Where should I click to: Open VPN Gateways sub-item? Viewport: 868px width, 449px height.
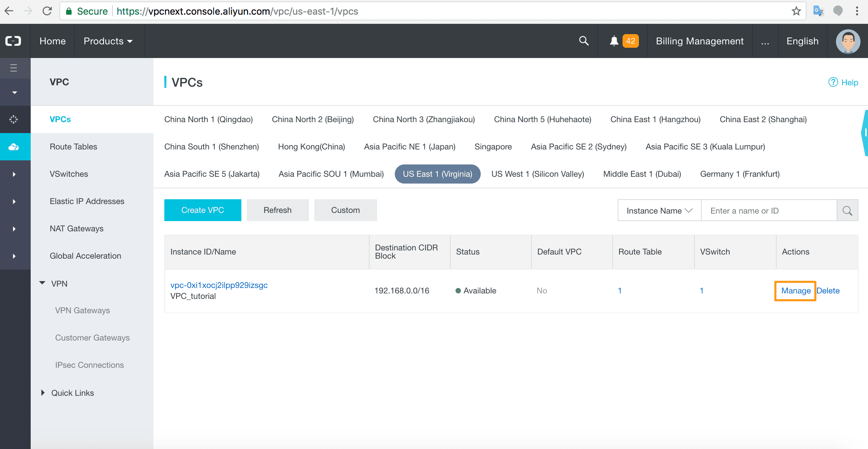tap(83, 310)
